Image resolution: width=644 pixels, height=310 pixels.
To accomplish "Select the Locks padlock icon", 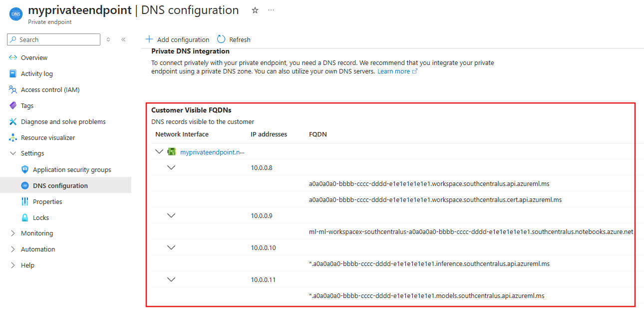I will [x=25, y=217].
